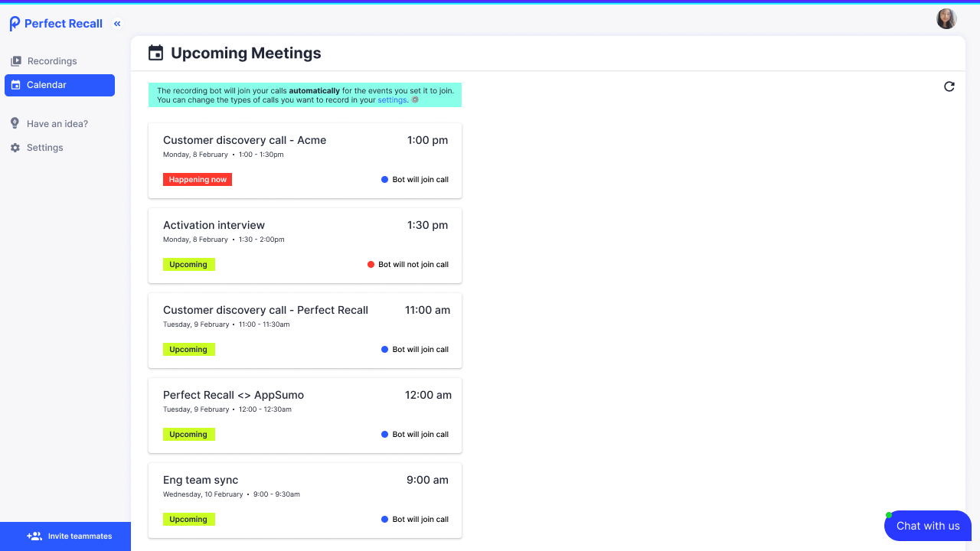Click the lightbulb Have an idea icon
The image size is (980, 551).
tap(15, 124)
